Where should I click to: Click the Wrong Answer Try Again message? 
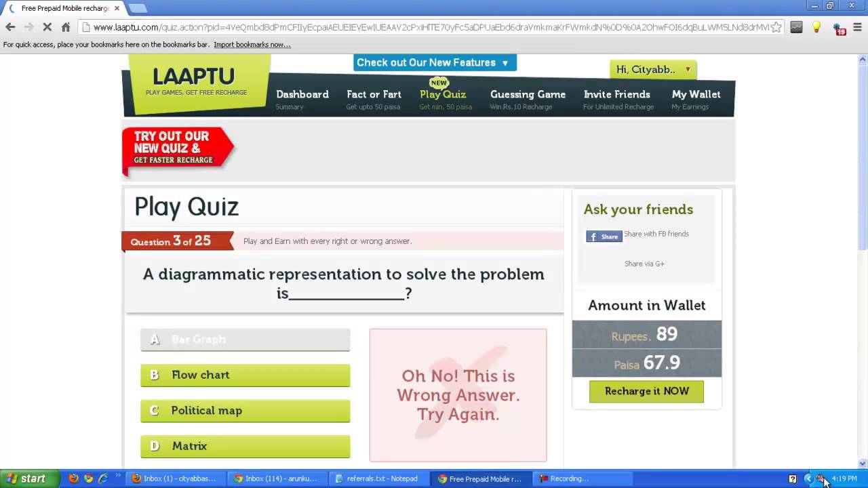coord(458,395)
